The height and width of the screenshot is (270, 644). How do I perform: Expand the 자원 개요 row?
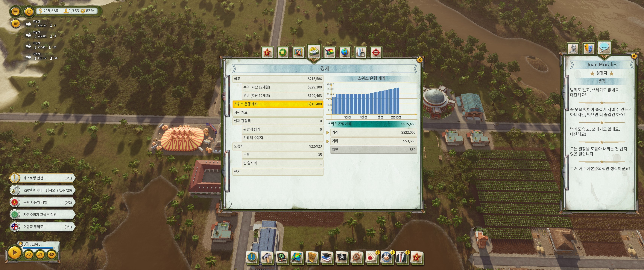tap(277, 112)
